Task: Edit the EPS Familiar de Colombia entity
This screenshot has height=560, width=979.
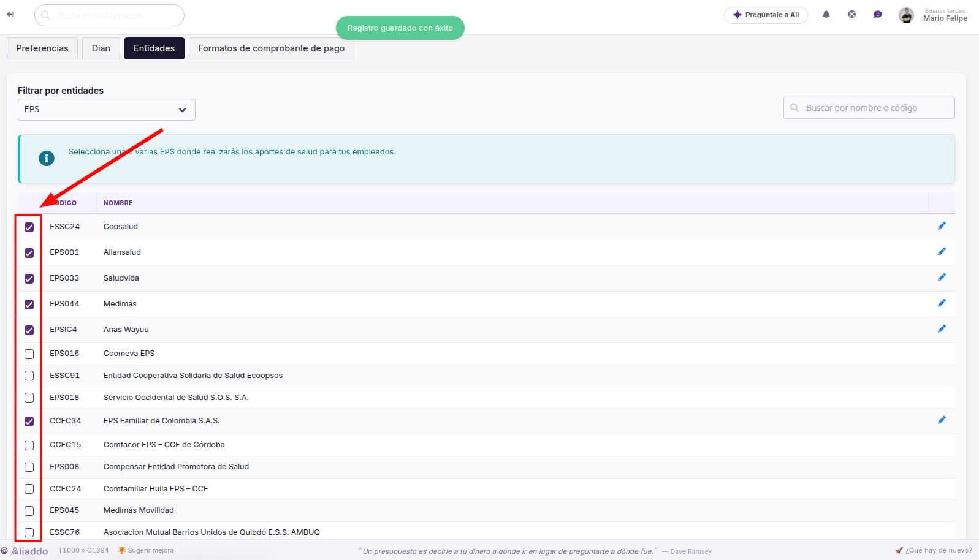Action: [x=942, y=420]
